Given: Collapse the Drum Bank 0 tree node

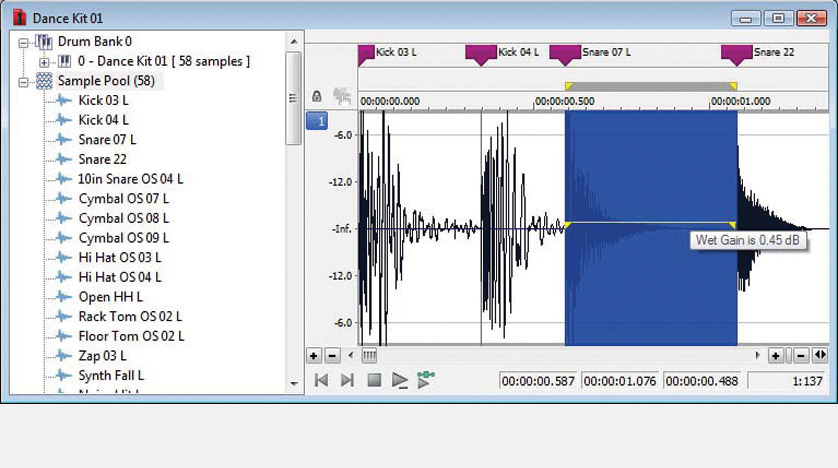Looking at the screenshot, I should pos(25,42).
